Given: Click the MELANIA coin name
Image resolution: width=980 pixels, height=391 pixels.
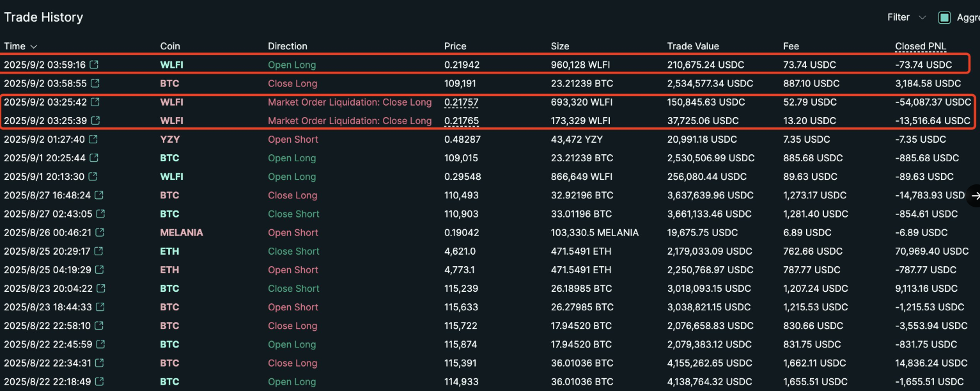Looking at the screenshot, I should tap(182, 233).
